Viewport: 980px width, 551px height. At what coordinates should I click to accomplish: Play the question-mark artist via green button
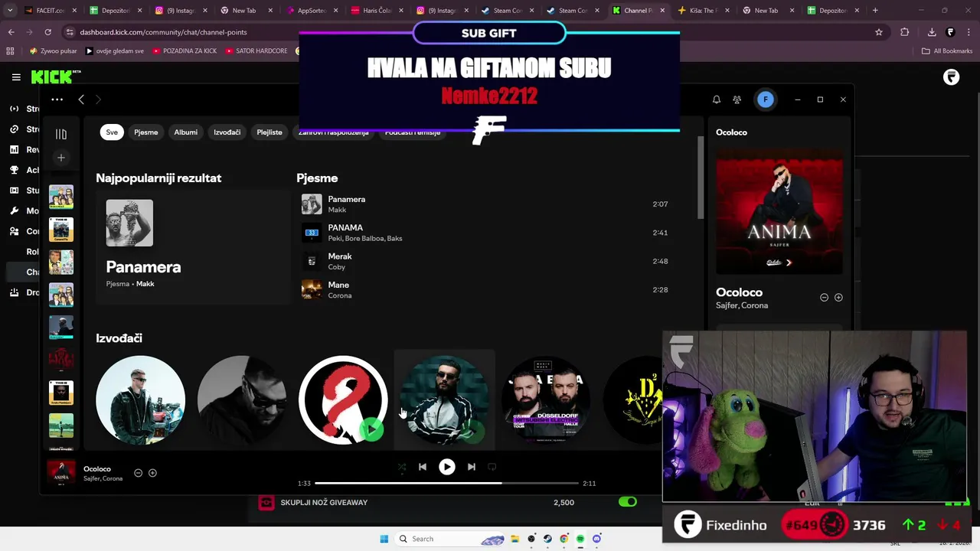coord(371,429)
